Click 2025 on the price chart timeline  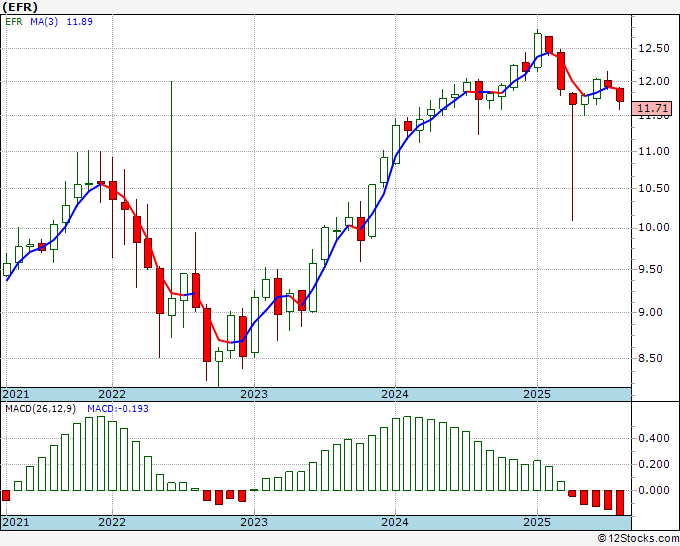click(x=537, y=394)
